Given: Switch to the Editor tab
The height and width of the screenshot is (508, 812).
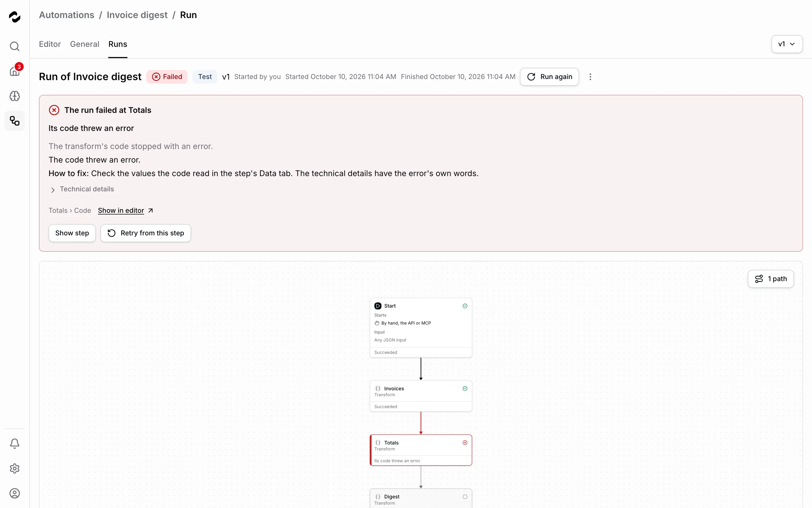Looking at the screenshot, I should 50,44.
